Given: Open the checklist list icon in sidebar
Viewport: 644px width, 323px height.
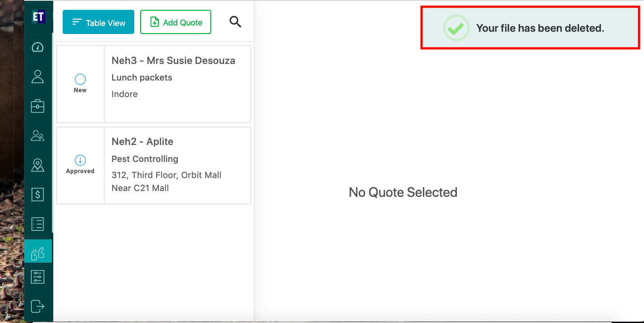Looking at the screenshot, I should click(x=38, y=224).
